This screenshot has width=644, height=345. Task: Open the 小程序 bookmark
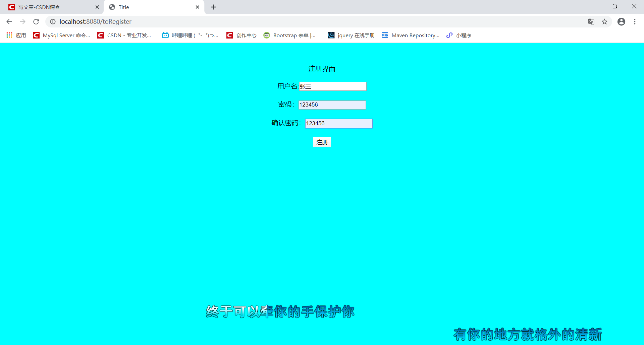click(459, 35)
